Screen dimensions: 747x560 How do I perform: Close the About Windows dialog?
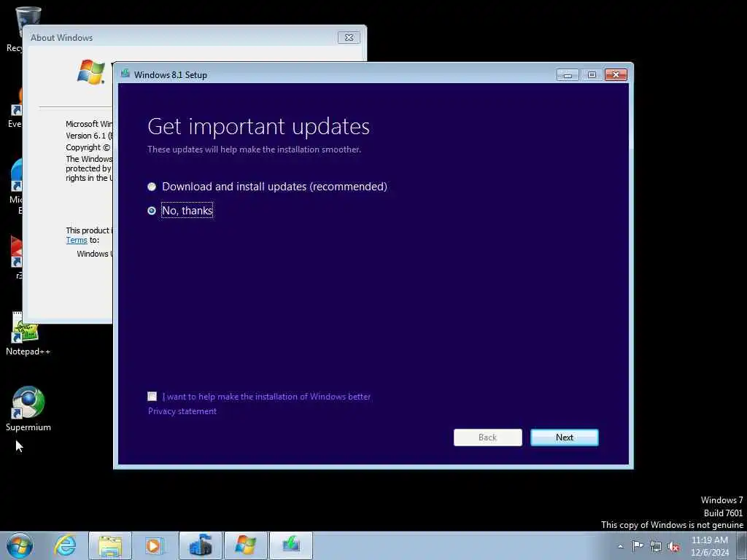[x=349, y=38]
